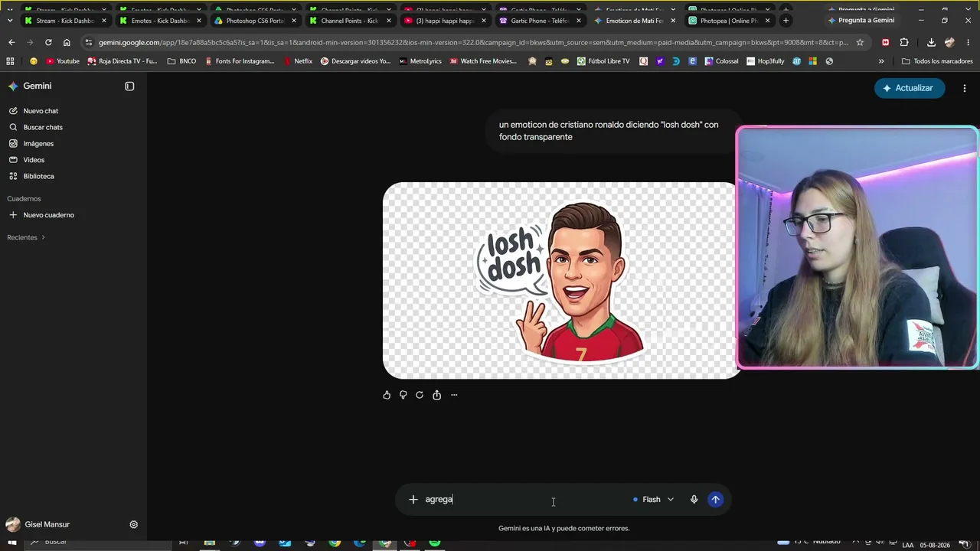Show hidden bookmarks with the chevron
Image resolution: width=980 pixels, height=551 pixels.
(881, 61)
